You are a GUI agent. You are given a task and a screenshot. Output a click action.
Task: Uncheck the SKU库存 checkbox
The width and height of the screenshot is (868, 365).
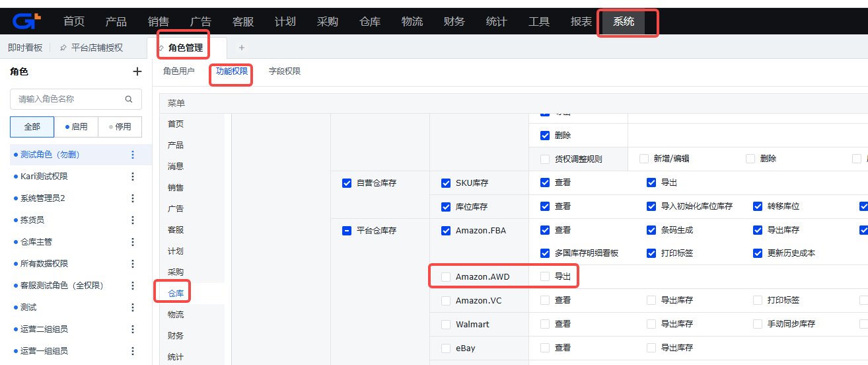pos(446,183)
